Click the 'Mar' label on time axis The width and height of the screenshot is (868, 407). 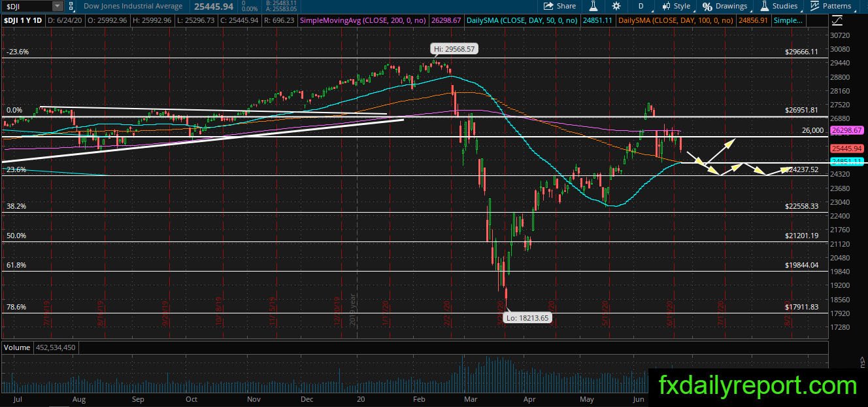coord(471,398)
